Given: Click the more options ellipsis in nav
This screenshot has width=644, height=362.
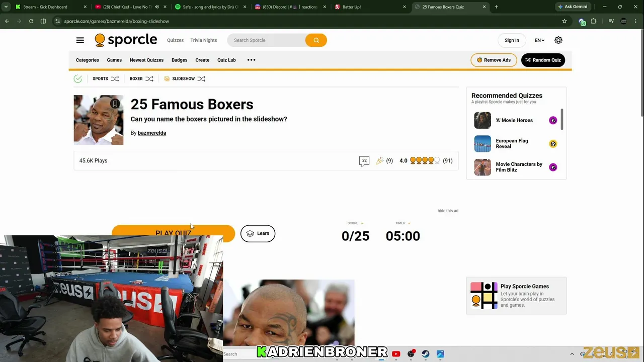Looking at the screenshot, I should (252, 60).
